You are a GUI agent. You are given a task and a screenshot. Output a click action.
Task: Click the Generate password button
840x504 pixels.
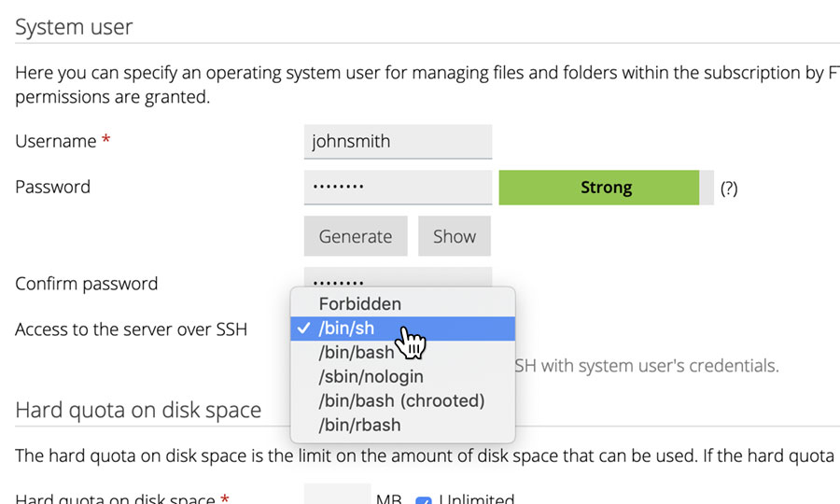[356, 235]
